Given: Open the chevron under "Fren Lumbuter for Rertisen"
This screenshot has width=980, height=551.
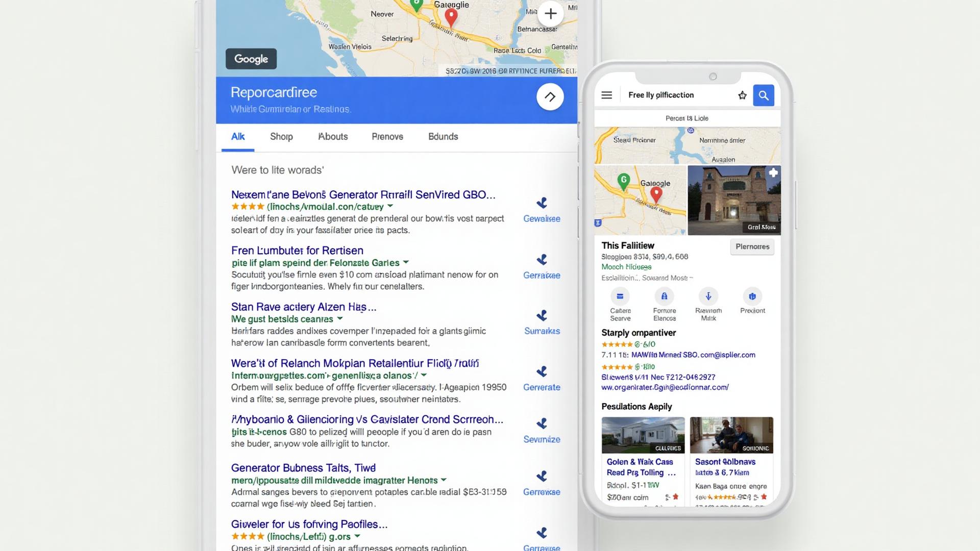Looking at the screenshot, I should pyautogui.click(x=406, y=263).
